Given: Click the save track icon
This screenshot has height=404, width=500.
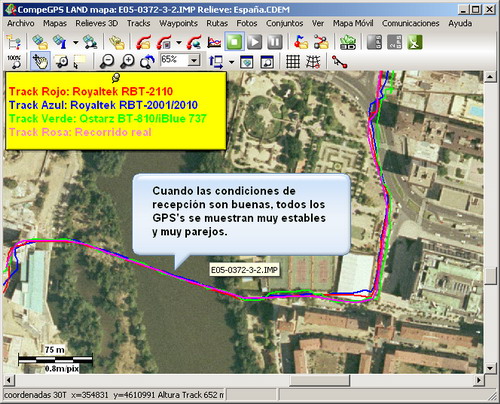Looking at the screenshot, I should coord(164,42).
